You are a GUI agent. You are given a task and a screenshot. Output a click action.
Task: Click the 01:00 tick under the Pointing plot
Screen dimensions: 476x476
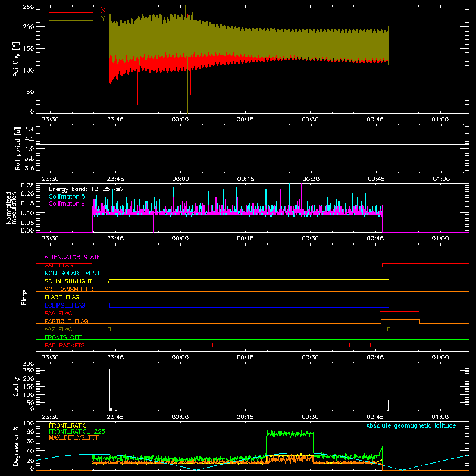440,120
